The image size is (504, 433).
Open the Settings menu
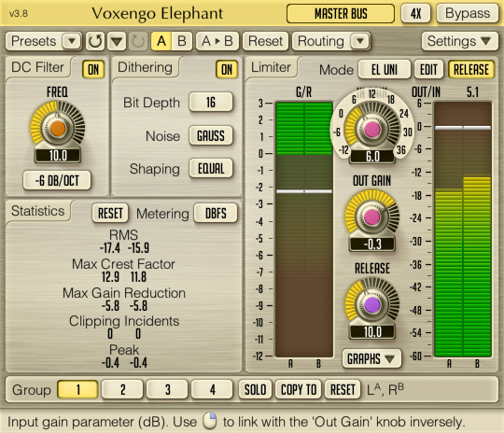pos(459,41)
